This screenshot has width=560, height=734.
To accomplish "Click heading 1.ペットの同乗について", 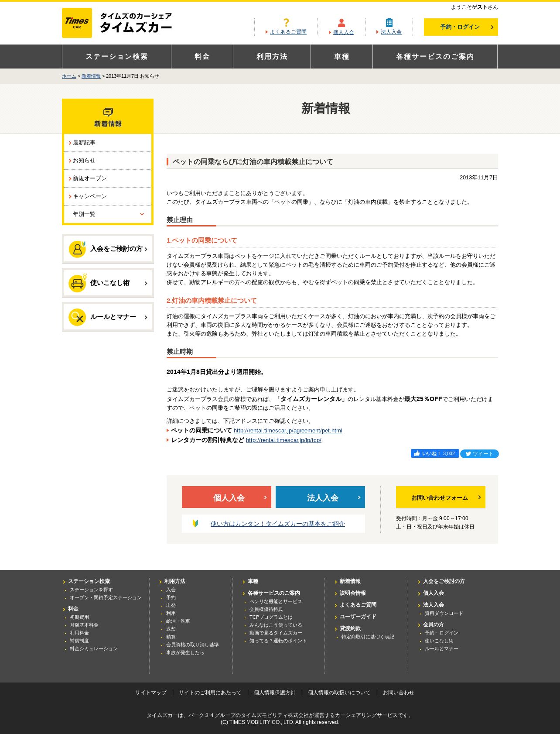I will click(x=202, y=240).
